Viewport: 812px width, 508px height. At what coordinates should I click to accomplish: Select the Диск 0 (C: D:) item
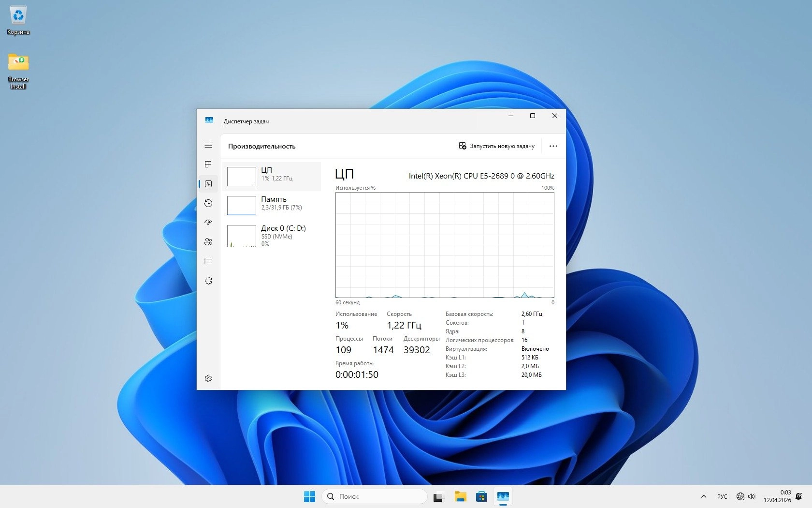click(272, 236)
